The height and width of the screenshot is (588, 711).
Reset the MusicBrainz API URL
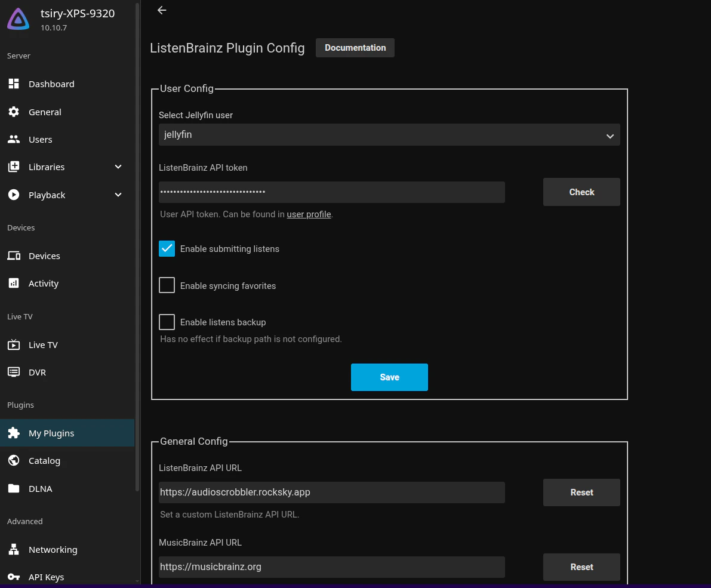[x=581, y=567]
